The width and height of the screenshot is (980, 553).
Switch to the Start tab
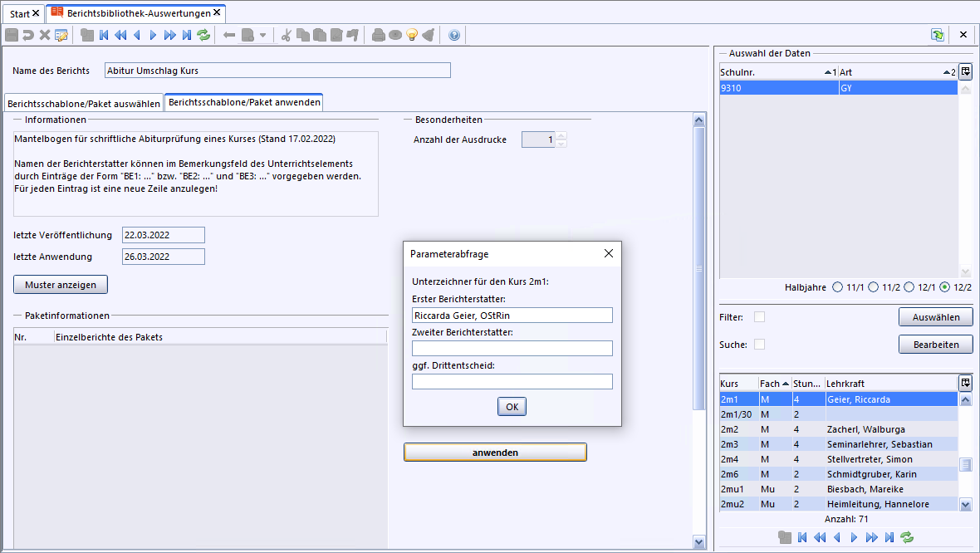(19, 14)
